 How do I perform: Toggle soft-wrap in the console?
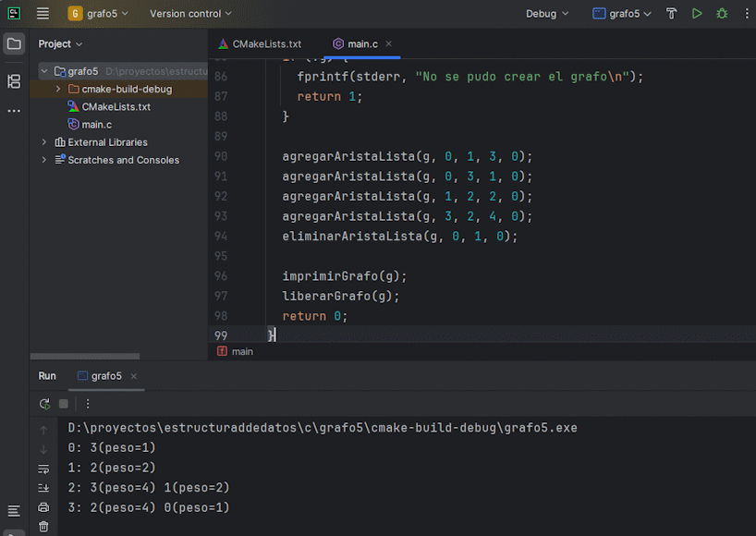coord(43,469)
